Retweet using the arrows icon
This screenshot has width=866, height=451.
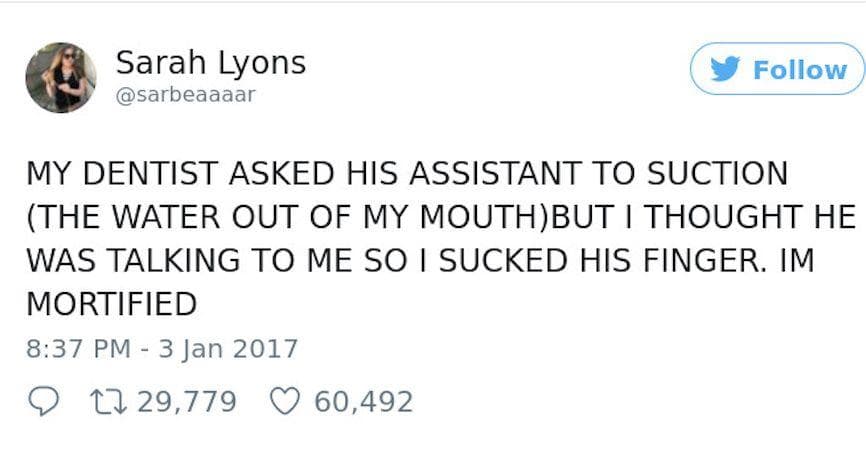104,401
